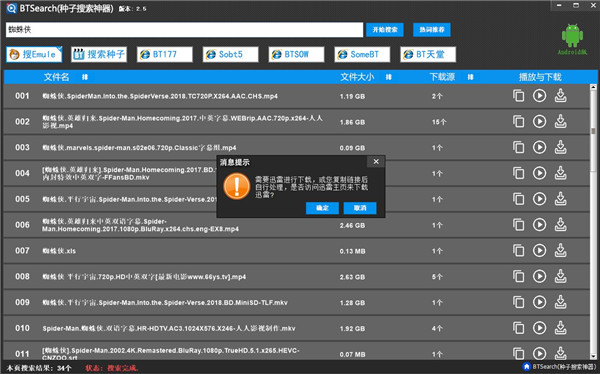Download row 008 66ys.tv mp4
This screenshot has width=600, height=374.
(561, 276)
